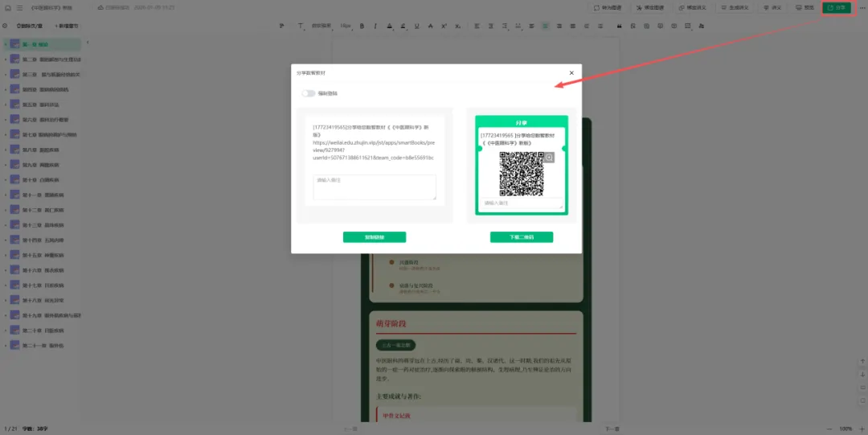Image resolution: width=868 pixels, height=435 pixels.
Task: Open the hamburger menu icon beside home
Action: pyautogui.click(x=20, y=8)
